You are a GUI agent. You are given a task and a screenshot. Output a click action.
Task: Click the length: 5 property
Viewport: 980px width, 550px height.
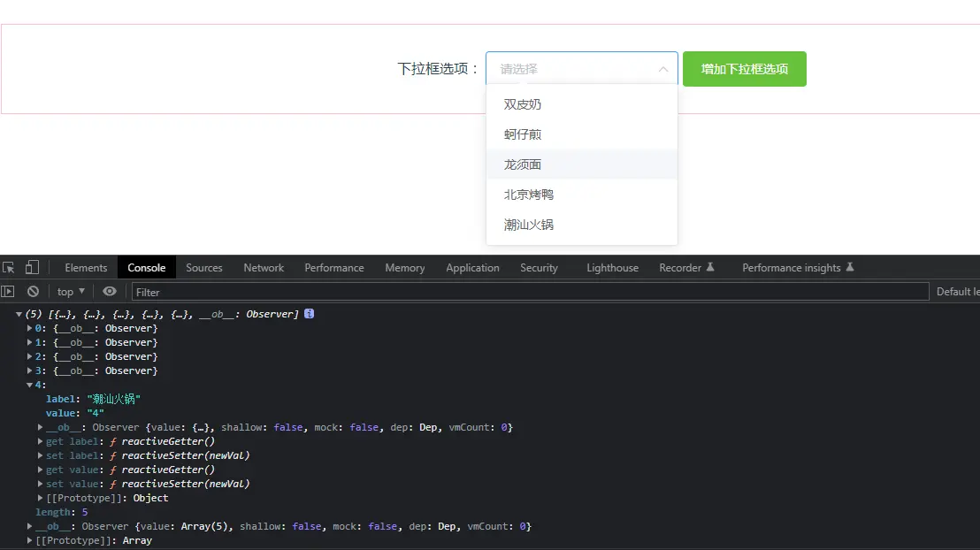pyautogui.click(x=61, y=512)
